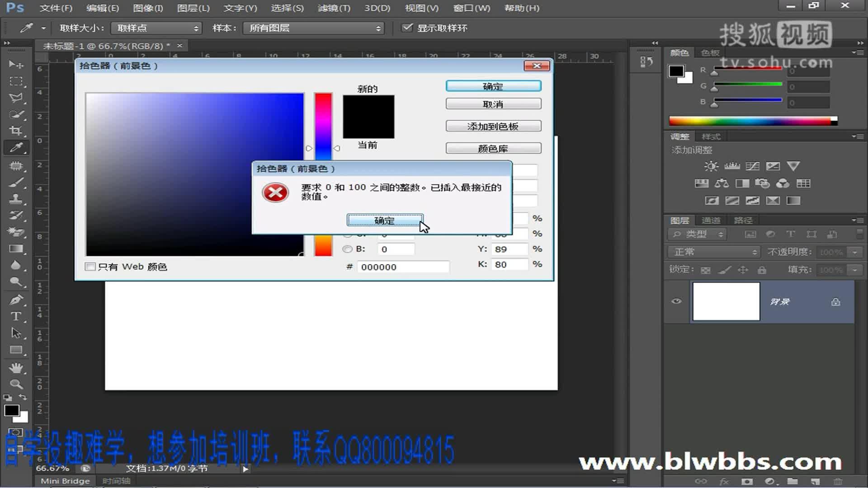Click the Add to Swatches button

(493, 127)
